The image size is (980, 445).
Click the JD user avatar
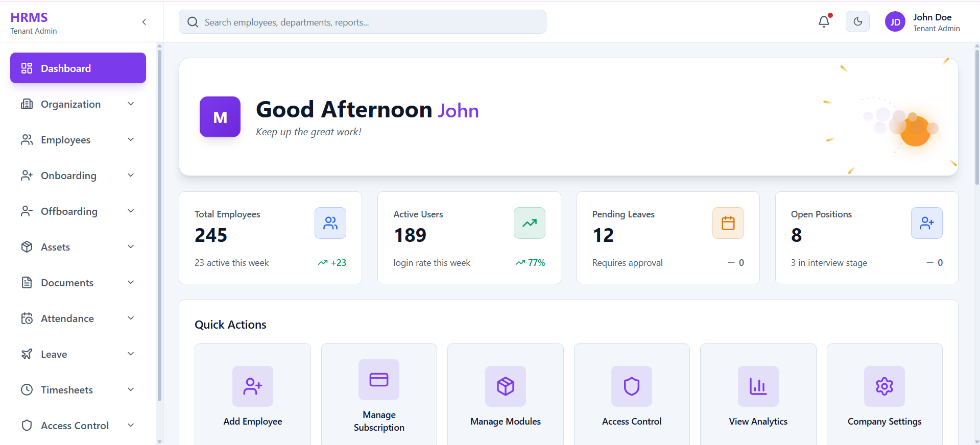(x=895, y=22)
